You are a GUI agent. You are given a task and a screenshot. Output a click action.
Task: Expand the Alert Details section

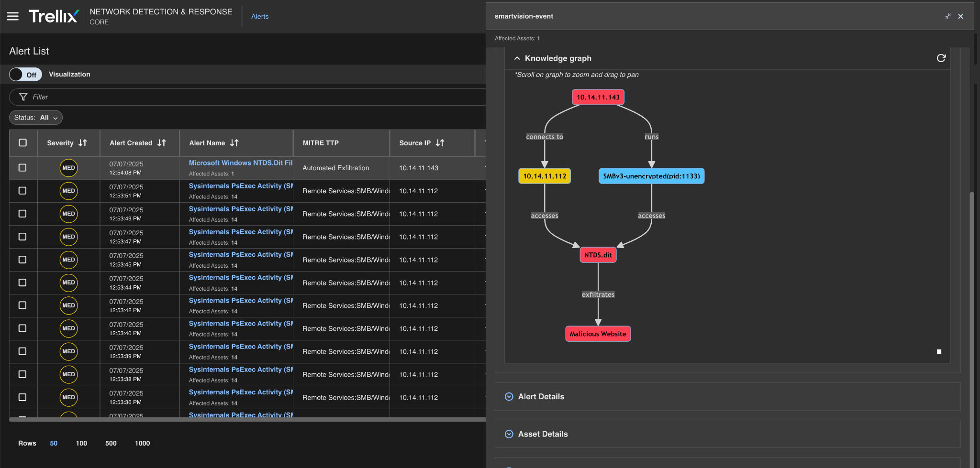(541, 397)
